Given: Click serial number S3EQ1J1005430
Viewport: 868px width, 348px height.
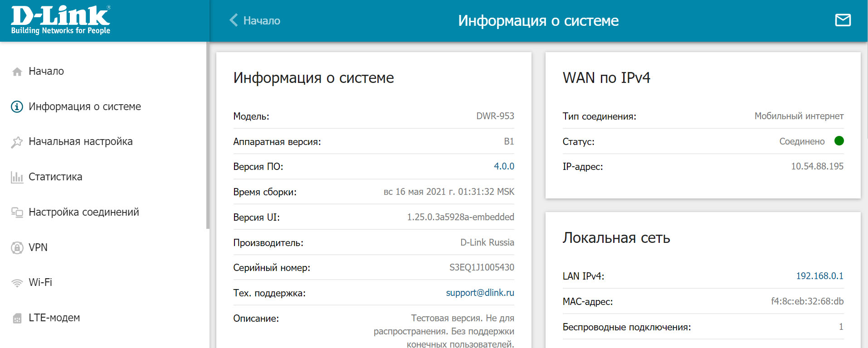Looking at the screenshot, I should point(482,267).
